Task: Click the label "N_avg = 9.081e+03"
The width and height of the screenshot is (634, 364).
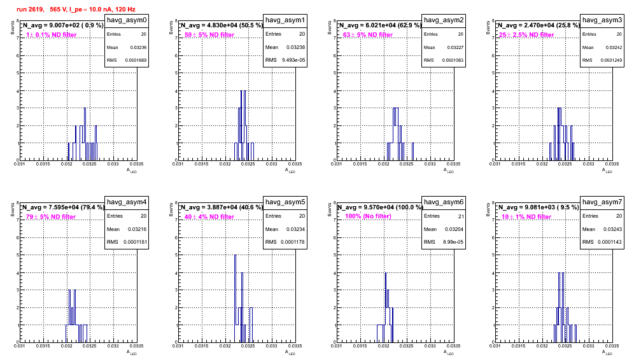Action: pos(526,207)
